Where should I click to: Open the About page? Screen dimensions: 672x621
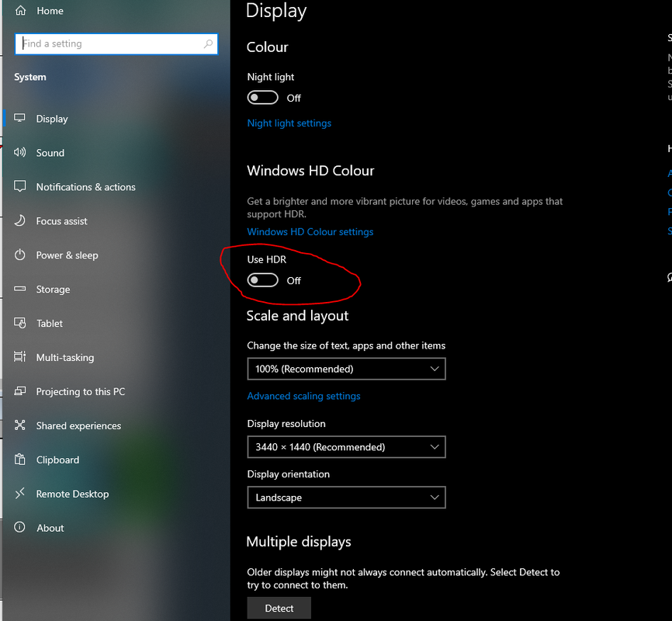coord(50,528)
